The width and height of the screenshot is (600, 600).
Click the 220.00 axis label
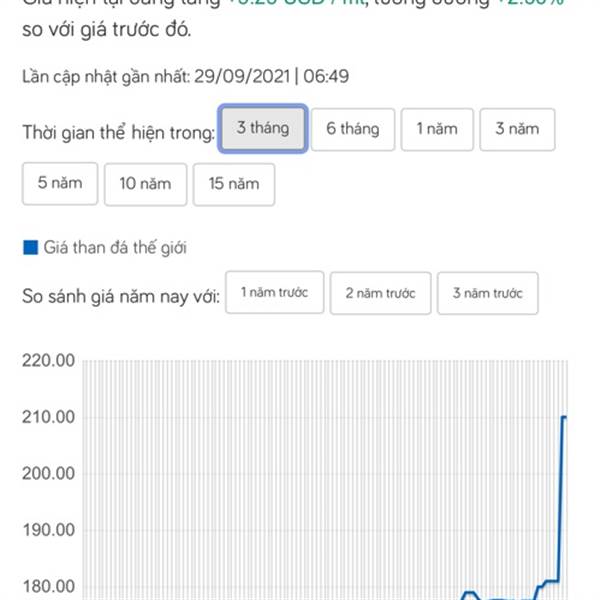click(49, 360)
